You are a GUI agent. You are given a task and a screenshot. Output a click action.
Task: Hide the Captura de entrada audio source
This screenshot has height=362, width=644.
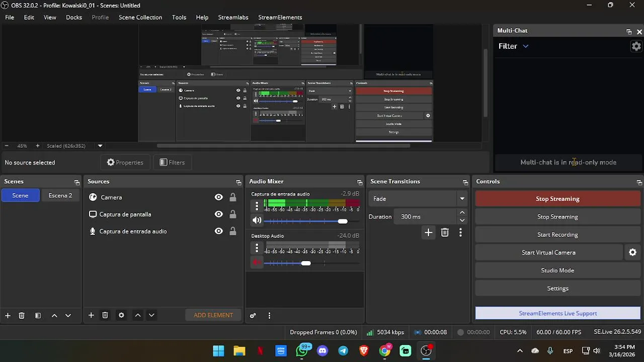[x=218, y=231]
